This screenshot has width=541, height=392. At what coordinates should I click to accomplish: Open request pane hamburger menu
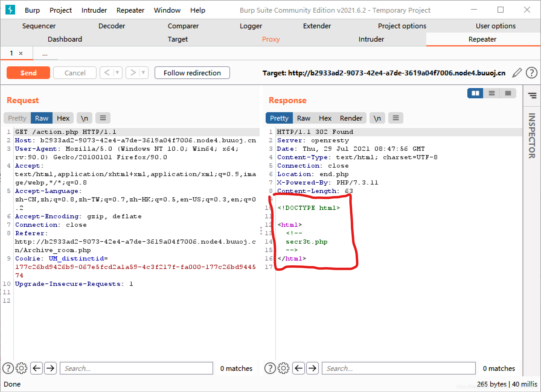pos(103,118)
